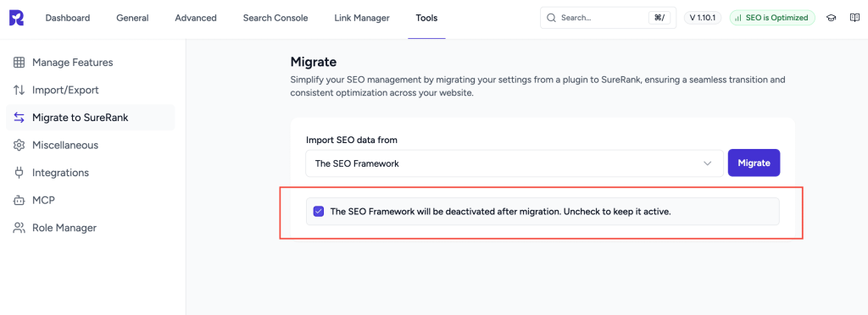Select the Link Manager tab
Screen dimensions: 868x315
pos(362,19)
